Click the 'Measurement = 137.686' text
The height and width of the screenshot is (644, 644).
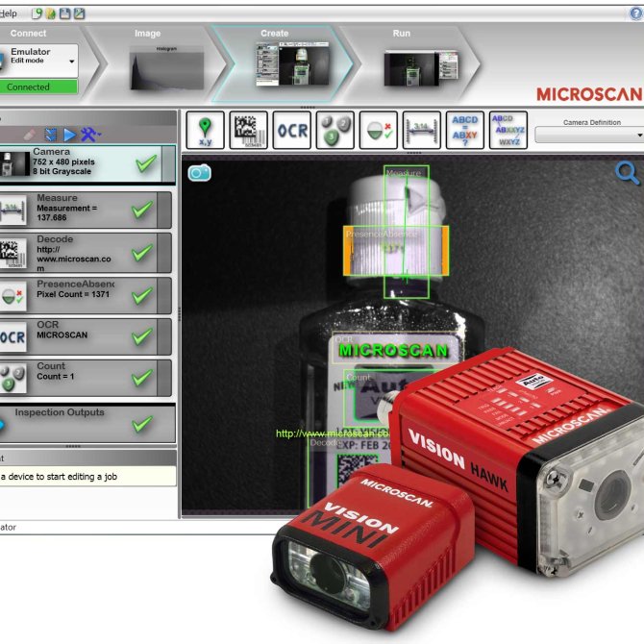tap(67, 212)
